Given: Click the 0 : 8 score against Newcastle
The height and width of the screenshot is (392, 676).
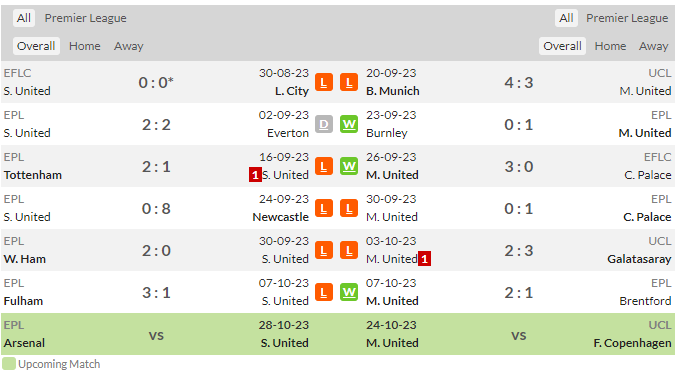Looking at the screenshot, I should pos(156,209).
